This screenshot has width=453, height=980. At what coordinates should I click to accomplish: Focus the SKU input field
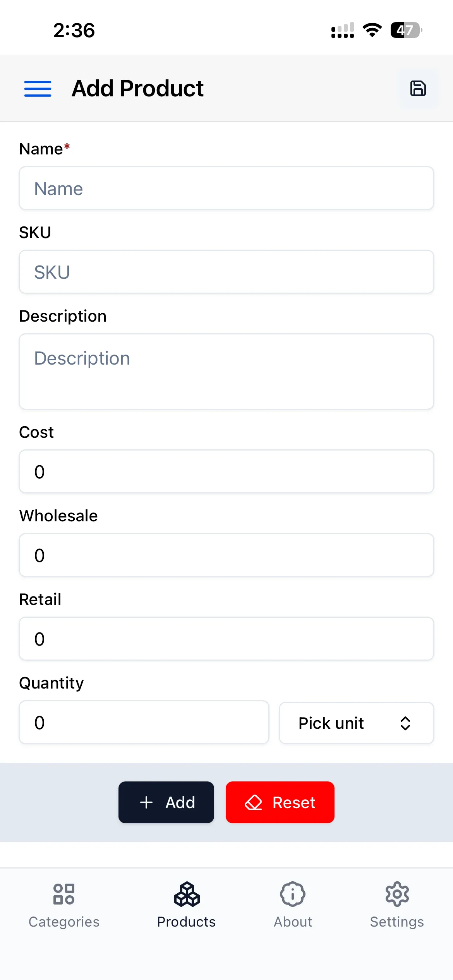click(226, 272)
